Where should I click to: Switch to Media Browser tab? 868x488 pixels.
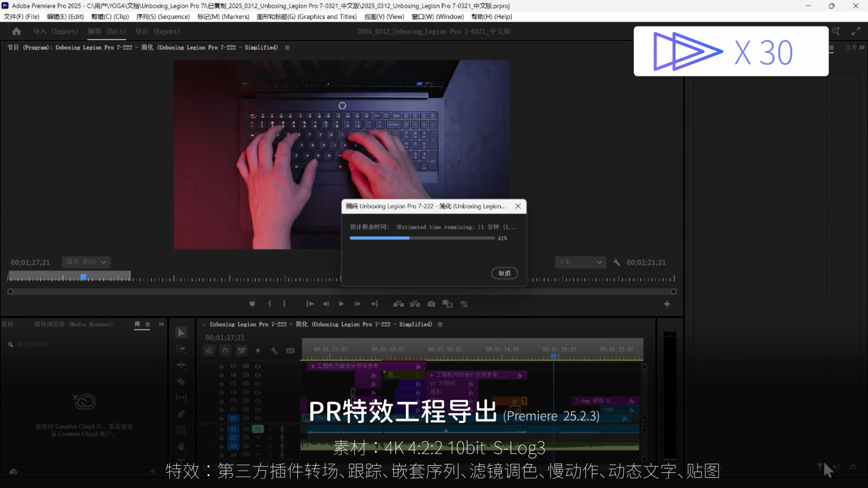pyautogui.click(x=74, y=324)
